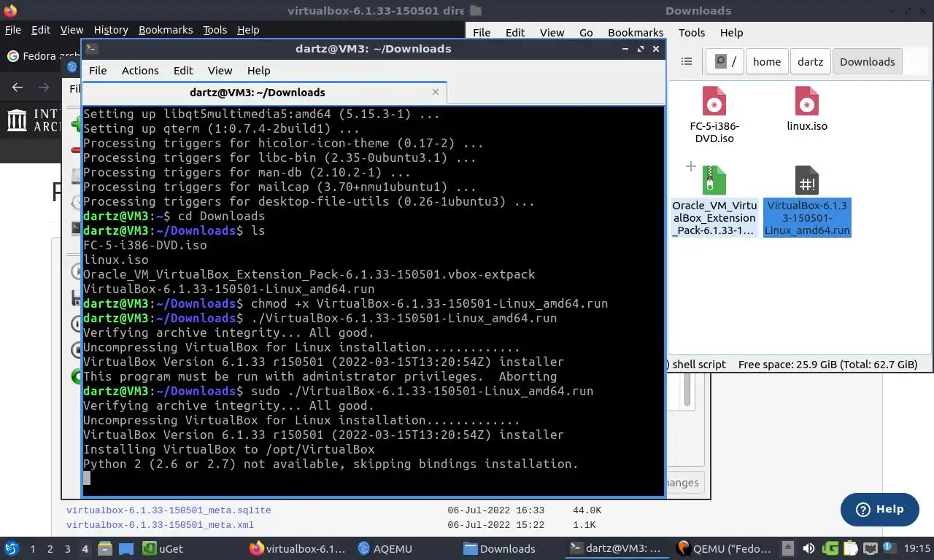Click the Firefox icon in the top-left corner
Screen dimensions: 934x560
(x=10, y=10)
